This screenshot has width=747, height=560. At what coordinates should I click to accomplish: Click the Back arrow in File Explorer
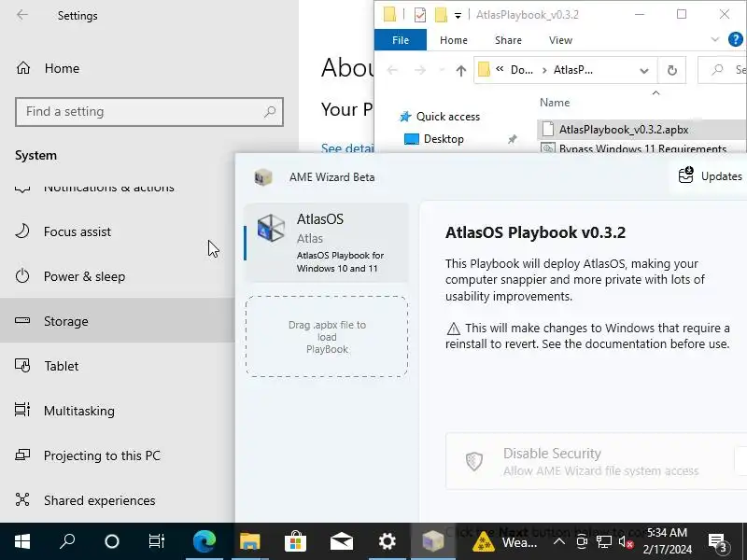[392, 71]
